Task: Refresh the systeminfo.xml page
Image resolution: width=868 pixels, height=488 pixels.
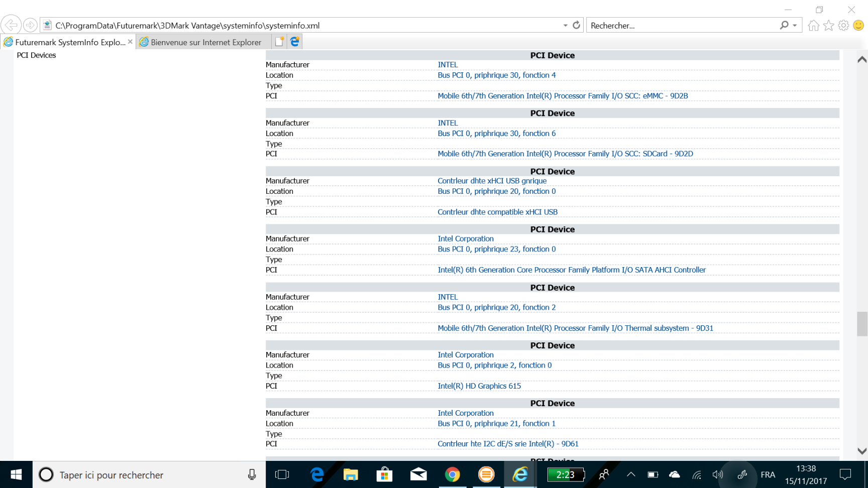Action: click(576, 25)
